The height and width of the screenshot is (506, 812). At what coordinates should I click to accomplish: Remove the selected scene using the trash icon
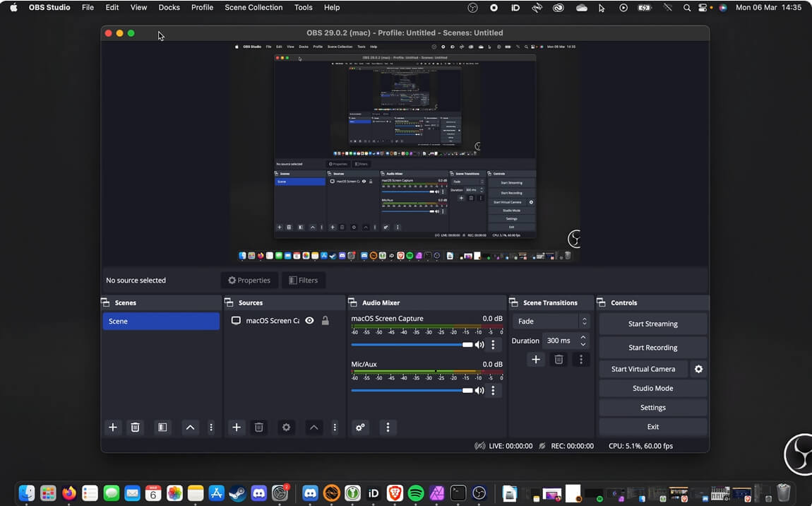[135, 427]
